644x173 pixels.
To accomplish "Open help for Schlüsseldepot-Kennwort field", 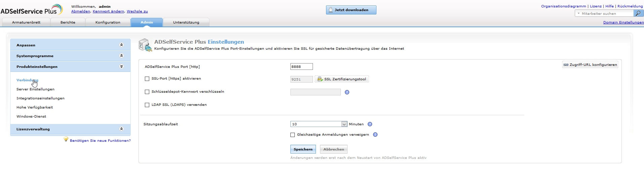I will [347, 92].
